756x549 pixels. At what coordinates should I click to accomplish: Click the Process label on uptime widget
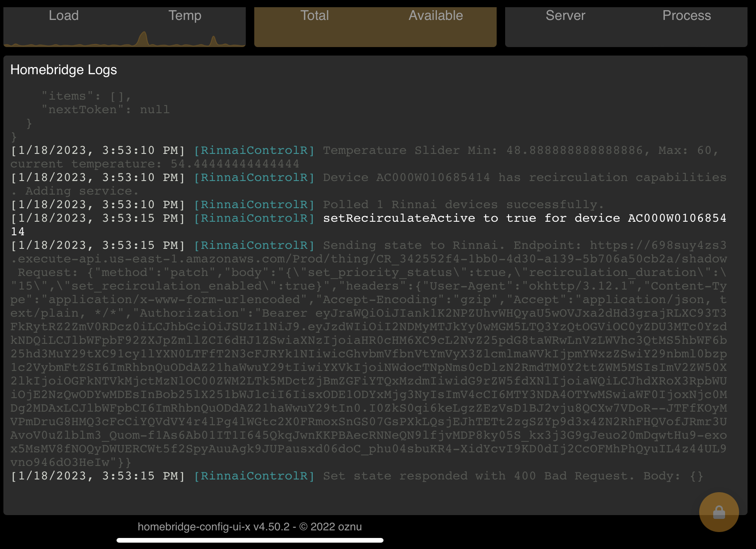click(x=687, y=16)
